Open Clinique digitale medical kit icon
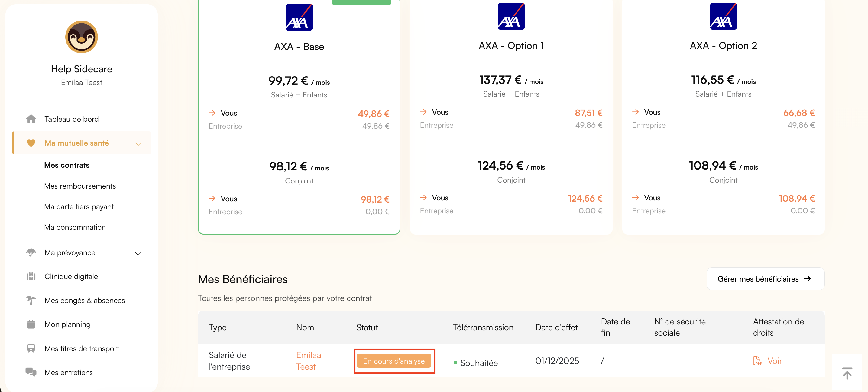 pyautogui.click(x=31, y=276)
